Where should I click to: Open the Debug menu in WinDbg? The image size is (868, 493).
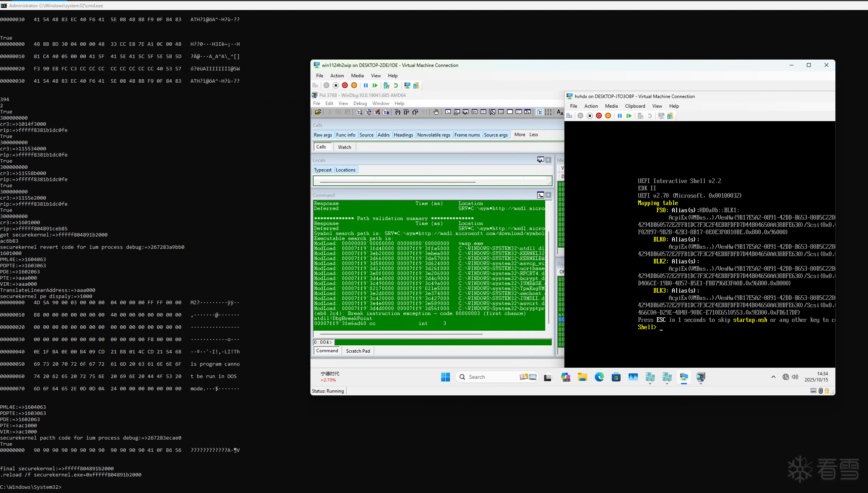360,103
